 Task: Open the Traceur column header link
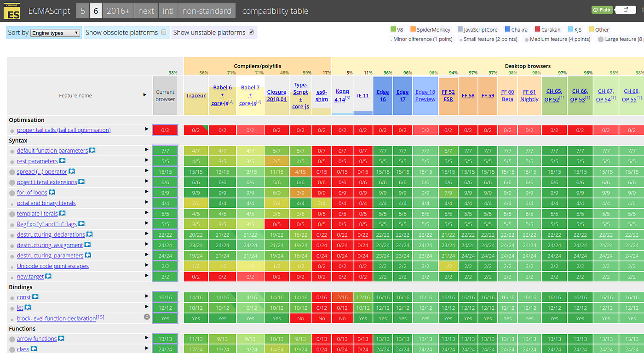coord(196,96)
